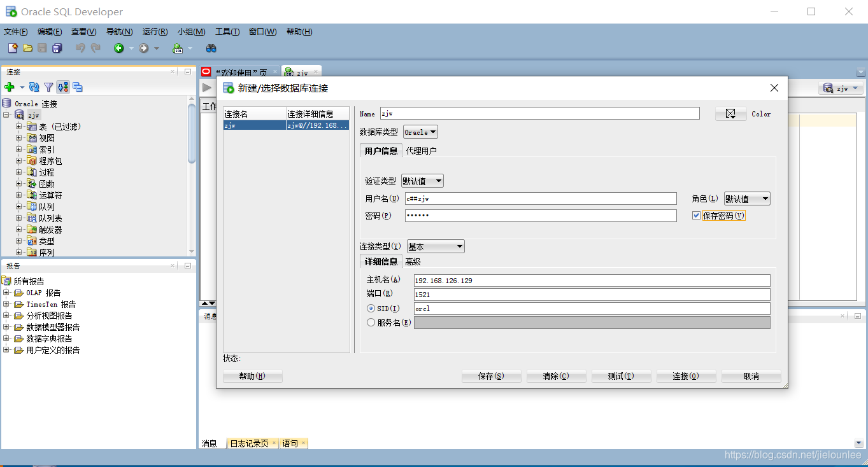Click the hostname field 192.168.126.129
Screen dimensions: 868x467
pyautogui.click(x=592, y=281)
